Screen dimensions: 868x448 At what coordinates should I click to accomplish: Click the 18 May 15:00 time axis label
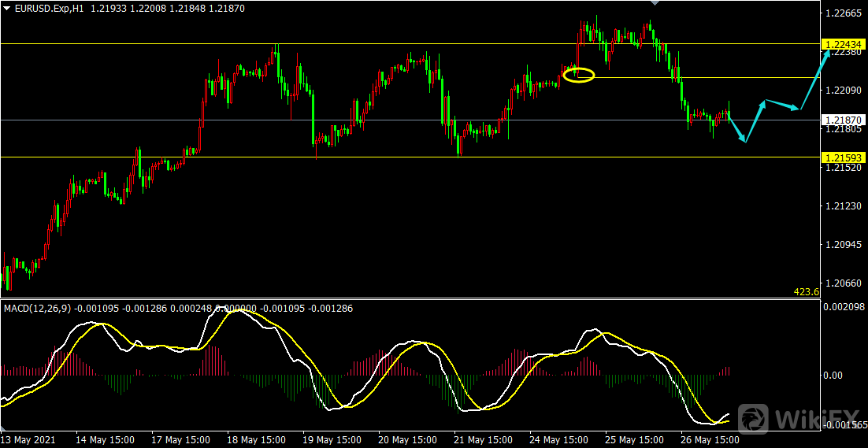coord(256,439)
